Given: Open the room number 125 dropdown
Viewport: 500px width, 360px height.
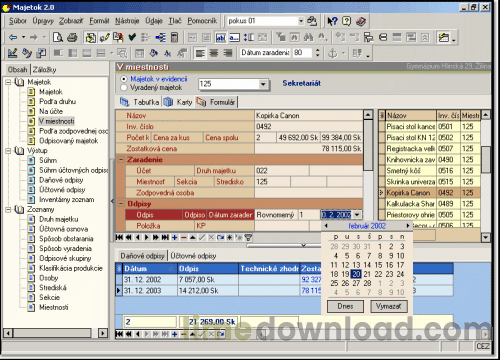Looking at the screenshot, I should point(263,84).
